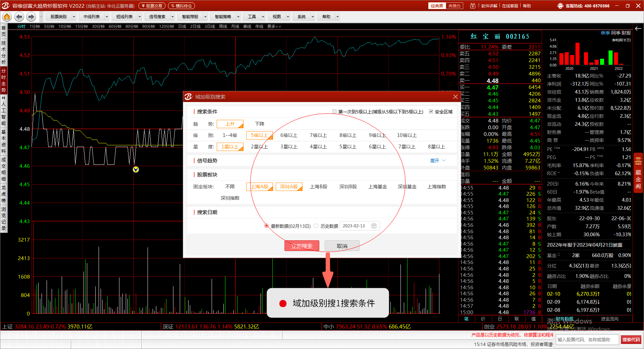
Task: Click the app logo in title bar
Action: pos(6,6)
